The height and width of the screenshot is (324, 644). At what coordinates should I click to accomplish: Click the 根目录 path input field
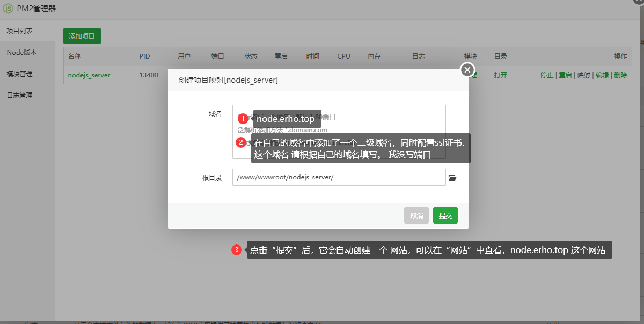[339, 178]
